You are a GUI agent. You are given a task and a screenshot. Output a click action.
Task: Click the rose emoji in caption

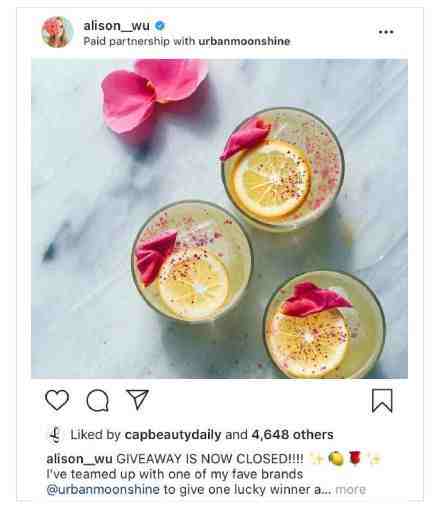pos(355,458)
